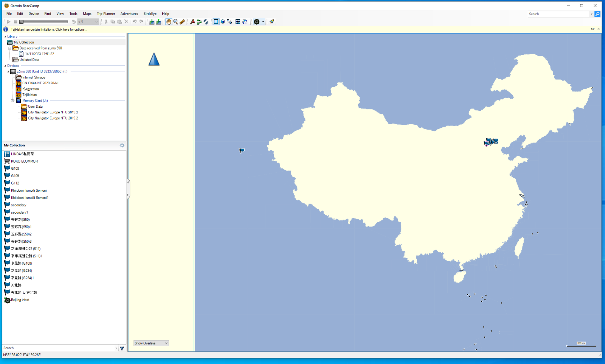Image resolution: width=605 pixels, height=364 pixels.
Task: Click the Paste icon in toolbar
Action: (119, 22)
